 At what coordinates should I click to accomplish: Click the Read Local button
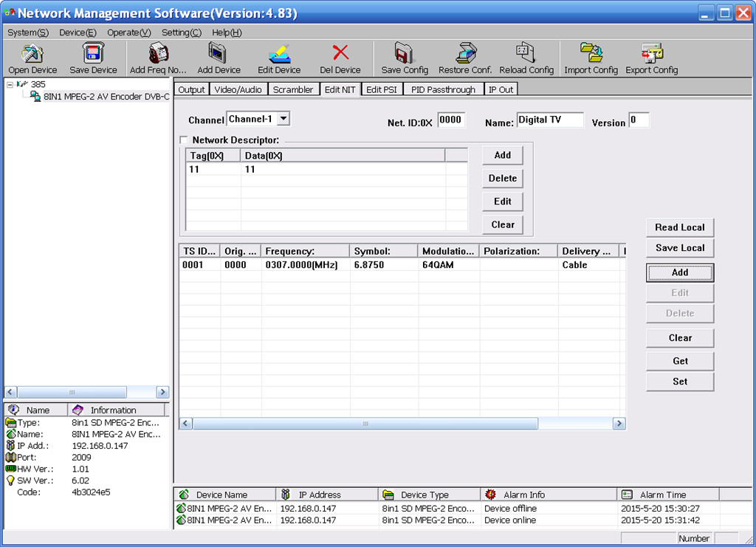(x=680, y=227)
